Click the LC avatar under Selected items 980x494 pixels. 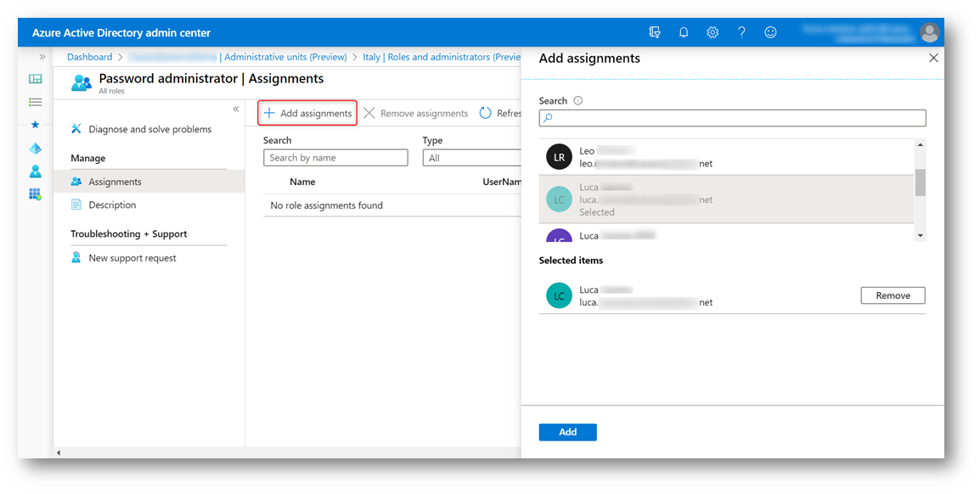tap(559, 296)
